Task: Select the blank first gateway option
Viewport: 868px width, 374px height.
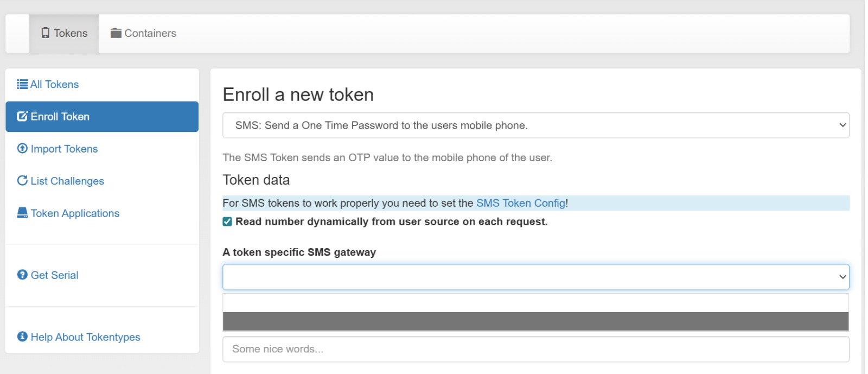Action: tap(535, 303)
